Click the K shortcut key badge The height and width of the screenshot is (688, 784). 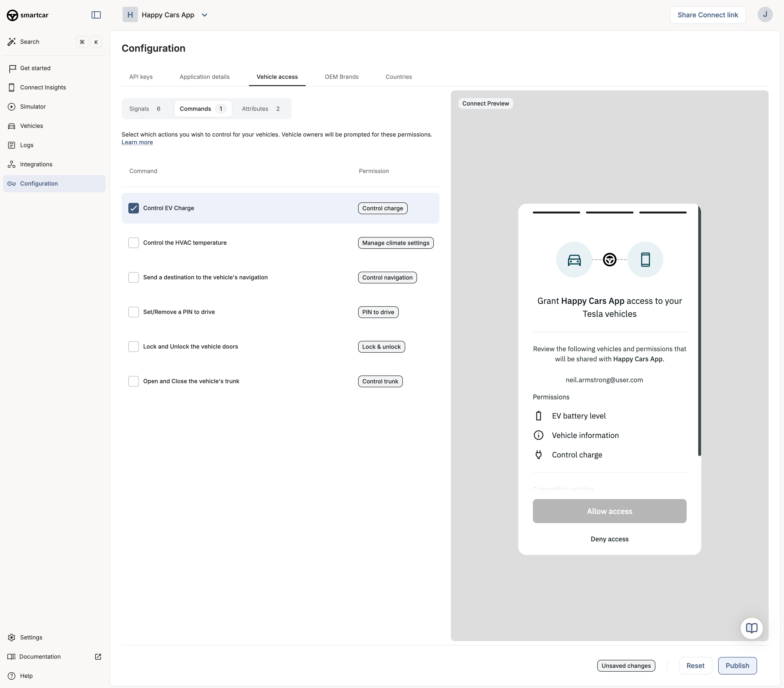click(96, 42)
